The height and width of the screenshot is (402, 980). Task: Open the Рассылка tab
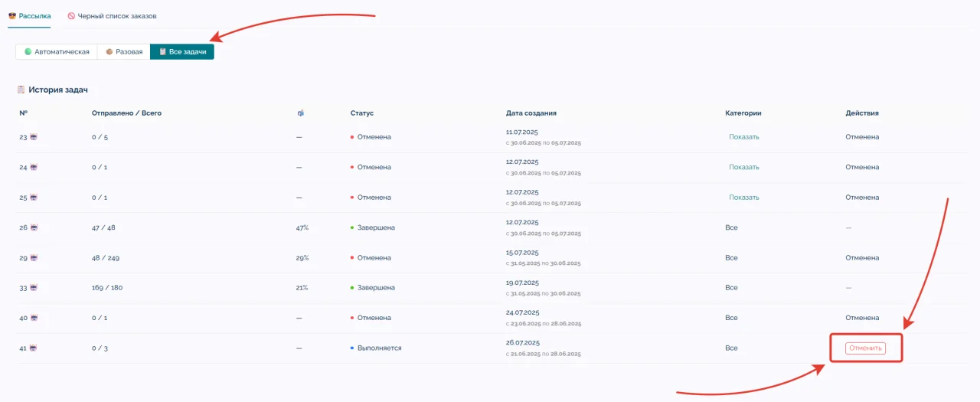click(x=29, y=15)
